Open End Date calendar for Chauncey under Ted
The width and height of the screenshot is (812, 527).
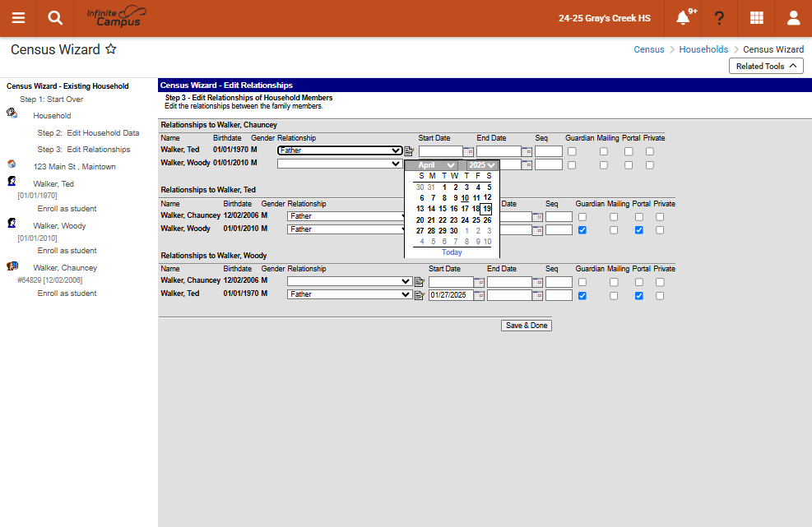tap(537, 217)
